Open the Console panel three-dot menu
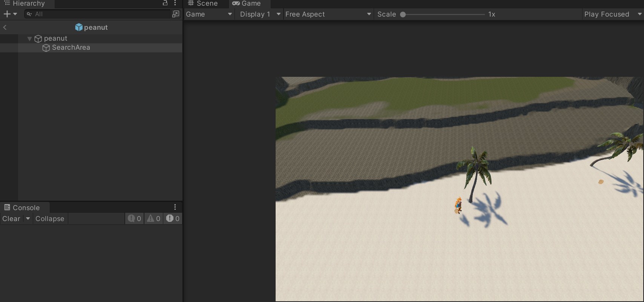The image size is (644, 302). 175,207
